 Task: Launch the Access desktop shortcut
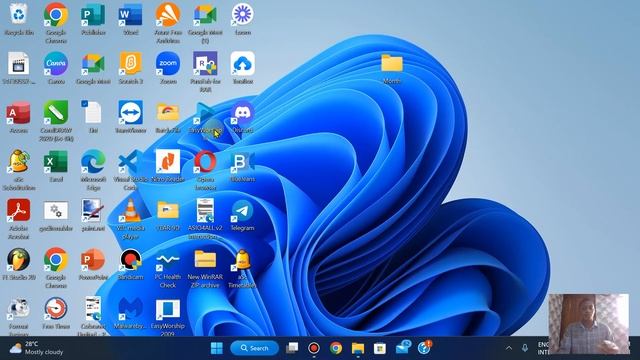tap(19, 118)
